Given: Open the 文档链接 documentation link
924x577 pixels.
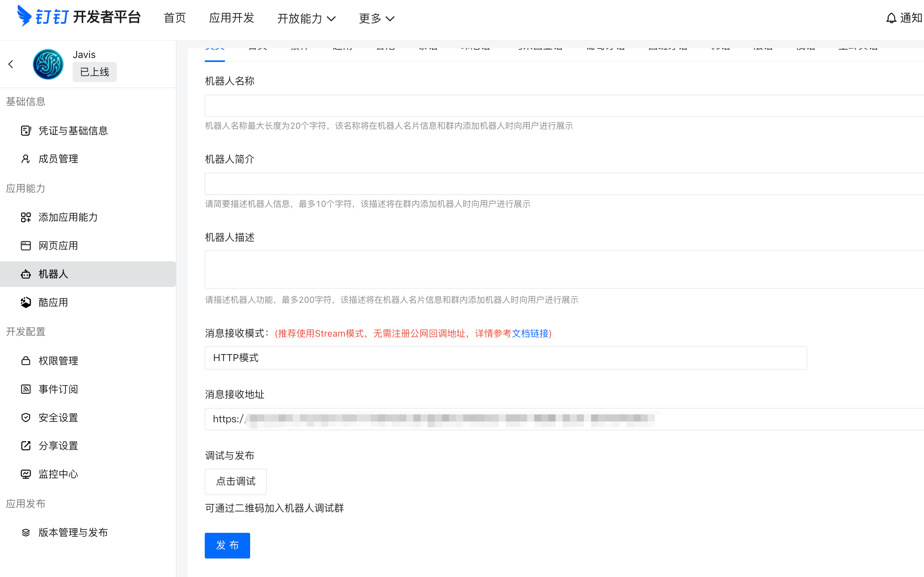Looking at the screenshot, I should (530, 333).
